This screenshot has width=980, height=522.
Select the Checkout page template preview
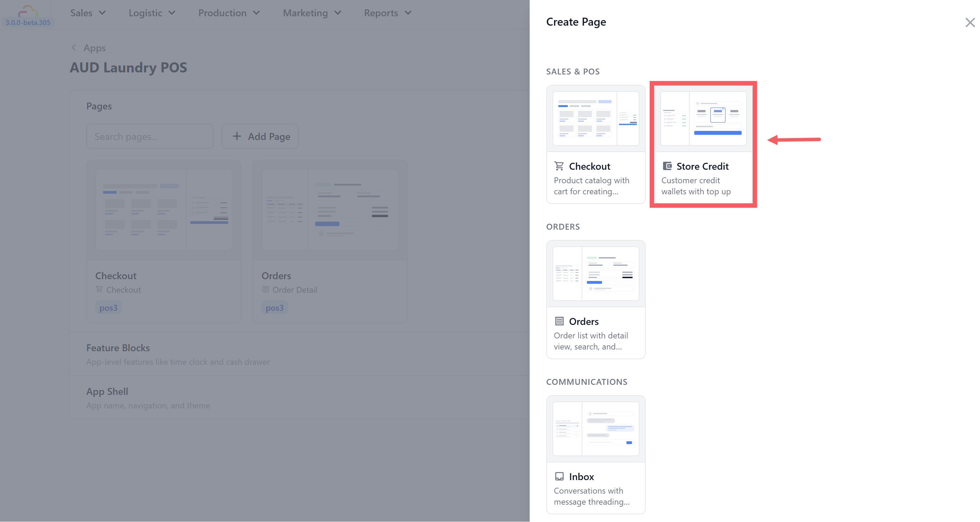click(x=595, y=118)
